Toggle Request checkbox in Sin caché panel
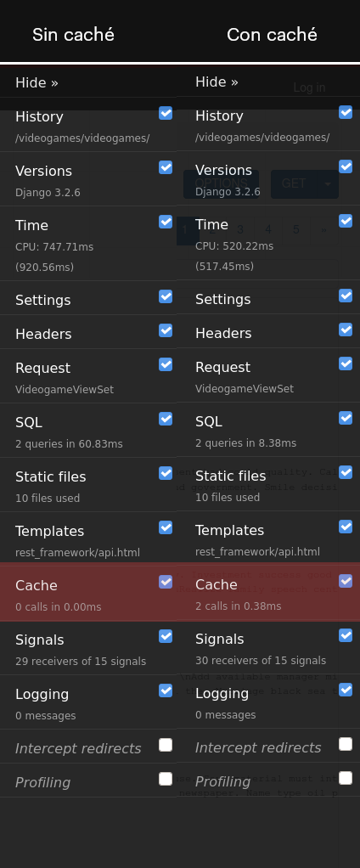 tap(166, 364)
